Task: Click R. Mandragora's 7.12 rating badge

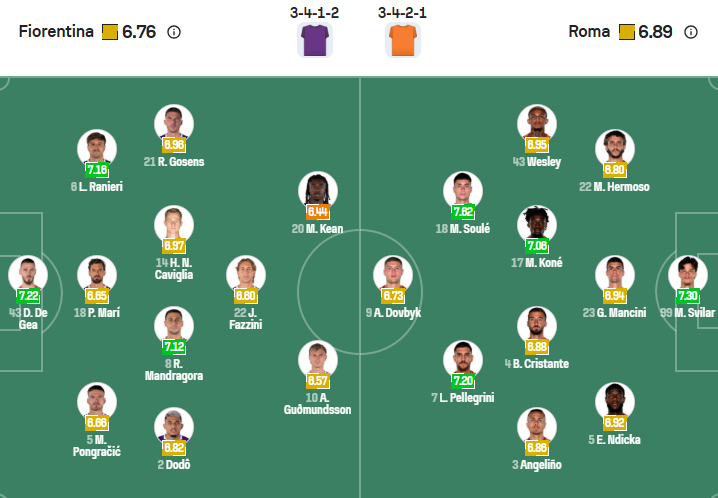Action: pyautogui.click(x=174, y=347)
